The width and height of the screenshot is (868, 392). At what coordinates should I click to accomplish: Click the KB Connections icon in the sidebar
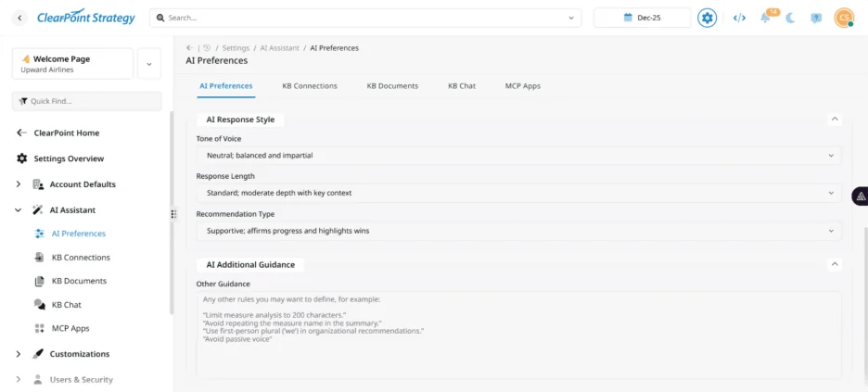[x=39, y=257]
